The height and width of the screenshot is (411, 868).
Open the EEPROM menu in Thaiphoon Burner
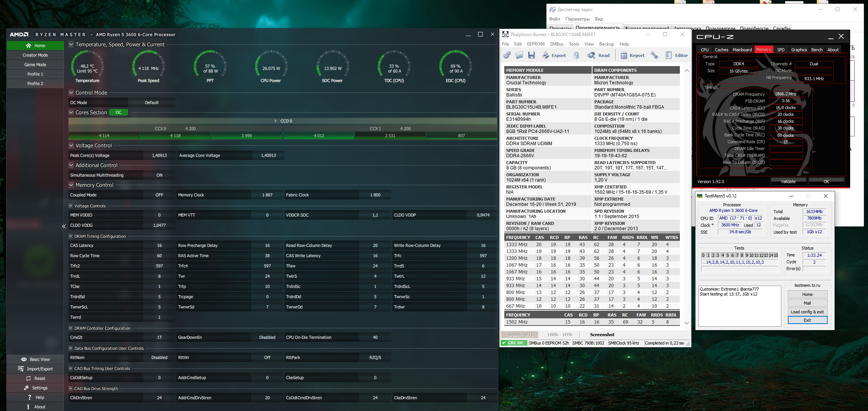tap(535, 44)
